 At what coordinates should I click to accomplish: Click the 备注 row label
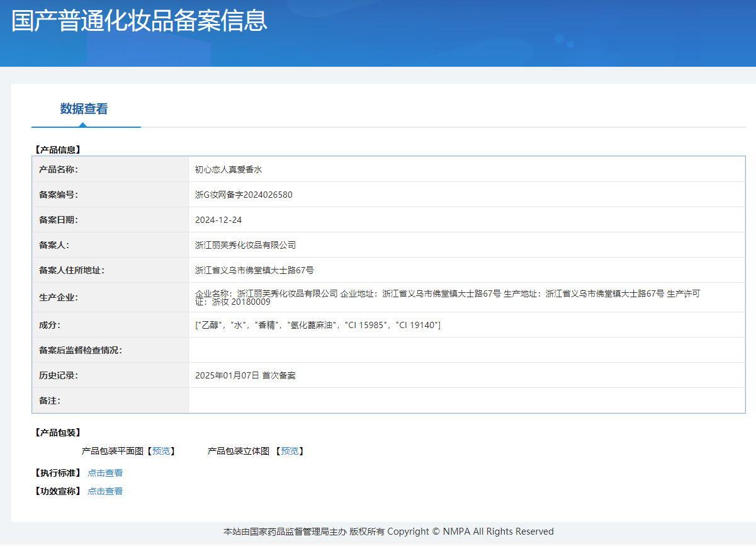coord(50,401)
